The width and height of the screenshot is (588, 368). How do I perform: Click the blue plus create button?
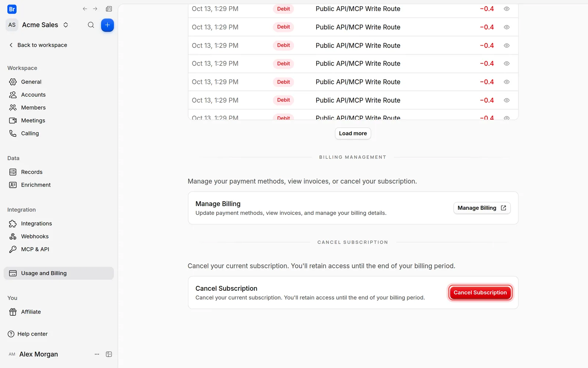(x=107, y=25)
